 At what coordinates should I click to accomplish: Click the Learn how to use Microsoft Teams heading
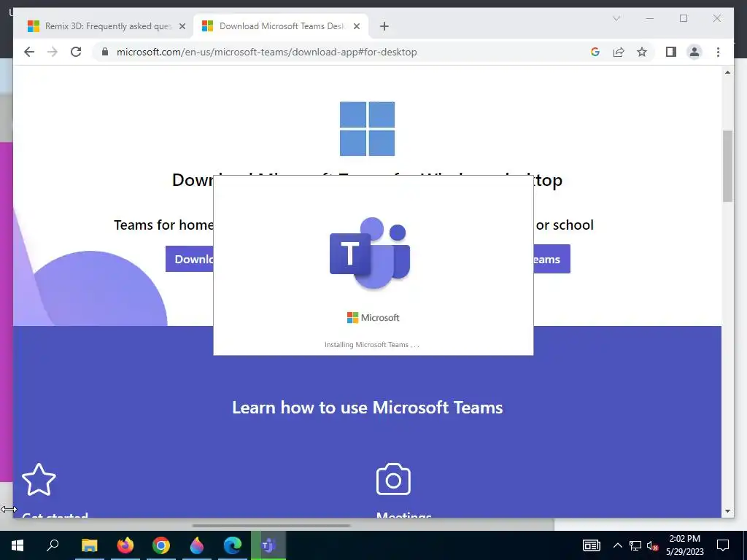tap(368, 408)
